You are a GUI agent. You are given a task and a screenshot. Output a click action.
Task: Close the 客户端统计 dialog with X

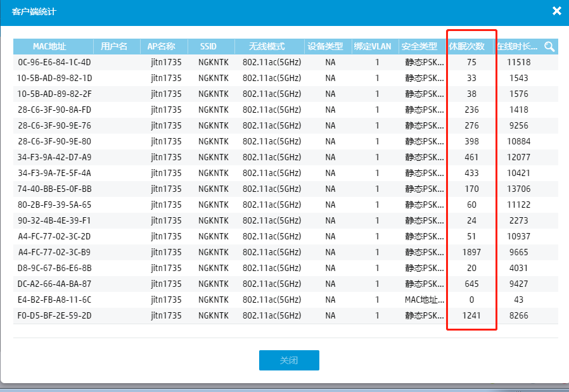coord(557,11)
